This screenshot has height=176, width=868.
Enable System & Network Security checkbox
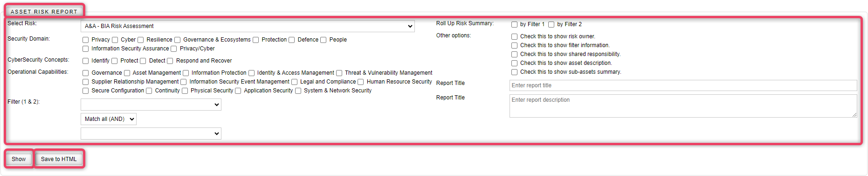click(x=298, y=91)
